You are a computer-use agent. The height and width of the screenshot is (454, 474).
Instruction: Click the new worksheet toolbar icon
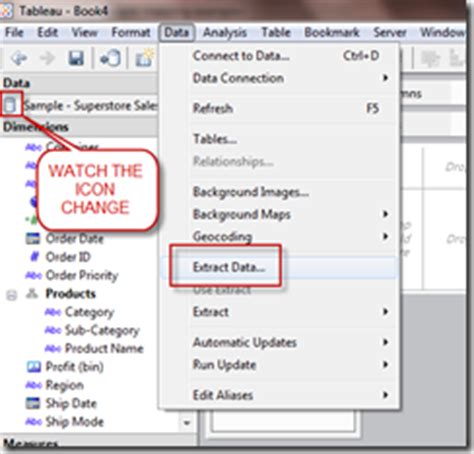145,58
